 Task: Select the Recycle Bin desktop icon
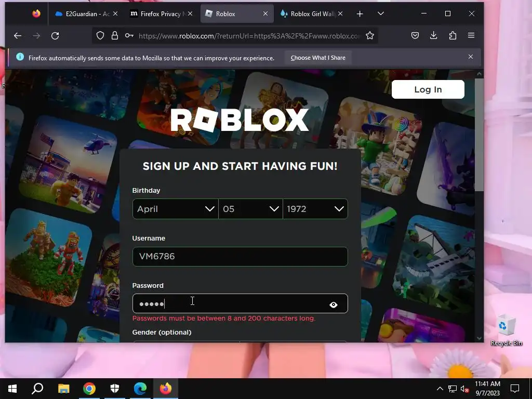click(506, 330)
